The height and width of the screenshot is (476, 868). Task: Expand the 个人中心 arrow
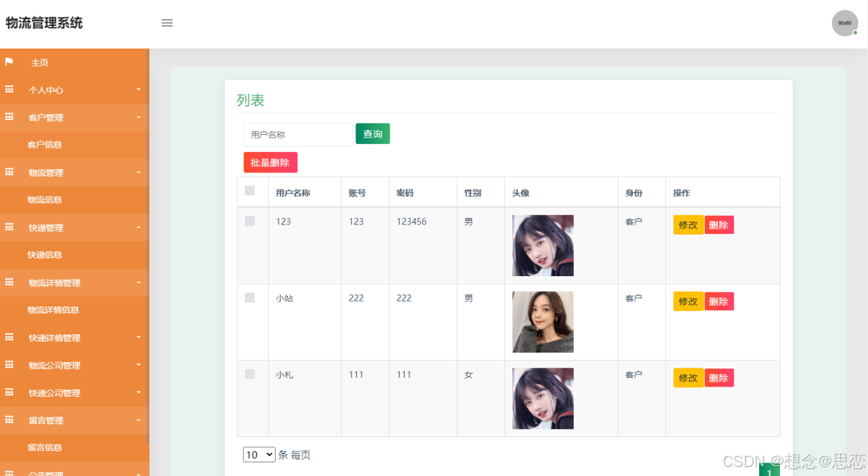(x=139, y=89)
